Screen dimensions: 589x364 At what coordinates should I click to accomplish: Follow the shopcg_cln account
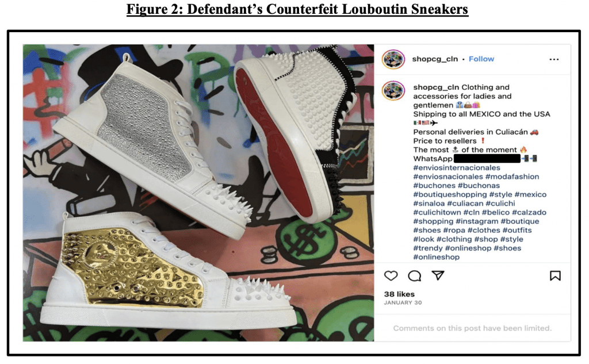click(x=481, y=59)
